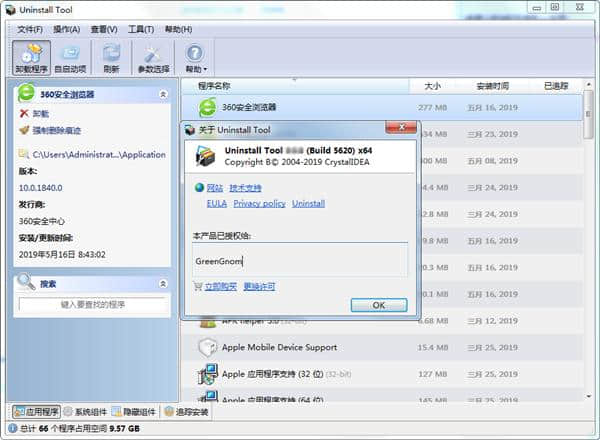Screen dimensions: 600x440
Task: Select Apple 应用程序支持 (32 位) row
Action: (382, 374)
